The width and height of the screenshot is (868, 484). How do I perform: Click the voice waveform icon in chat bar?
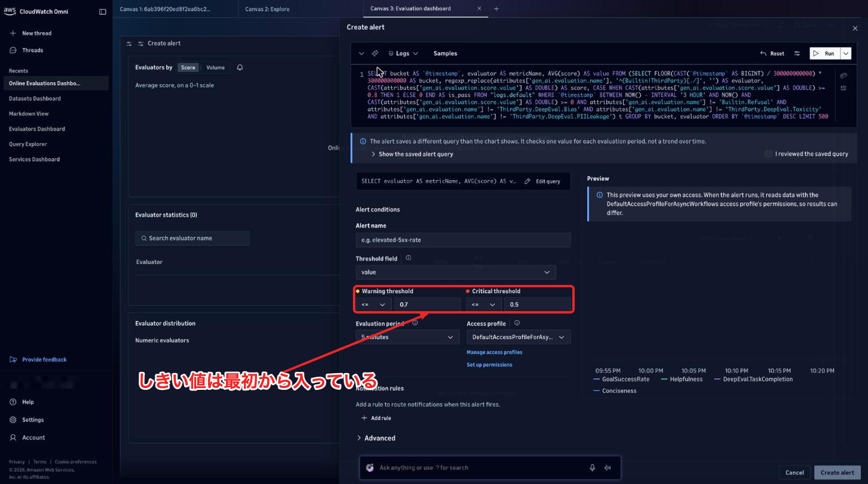pyautogui.click(x=608, y=468)
